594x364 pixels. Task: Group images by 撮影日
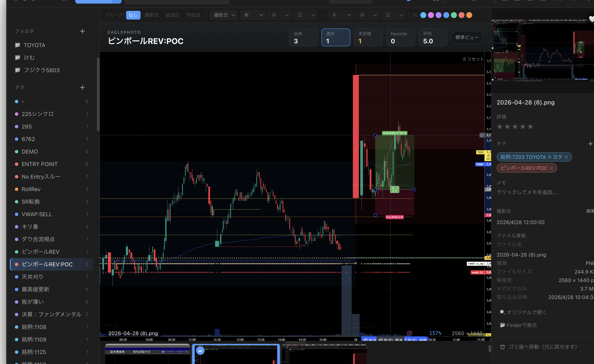151,15
